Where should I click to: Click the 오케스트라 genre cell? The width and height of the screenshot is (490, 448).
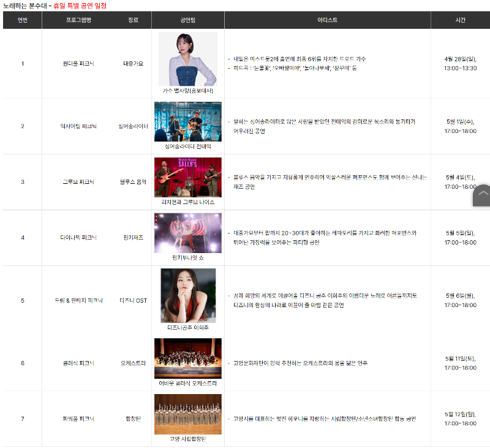click(133, 363)
